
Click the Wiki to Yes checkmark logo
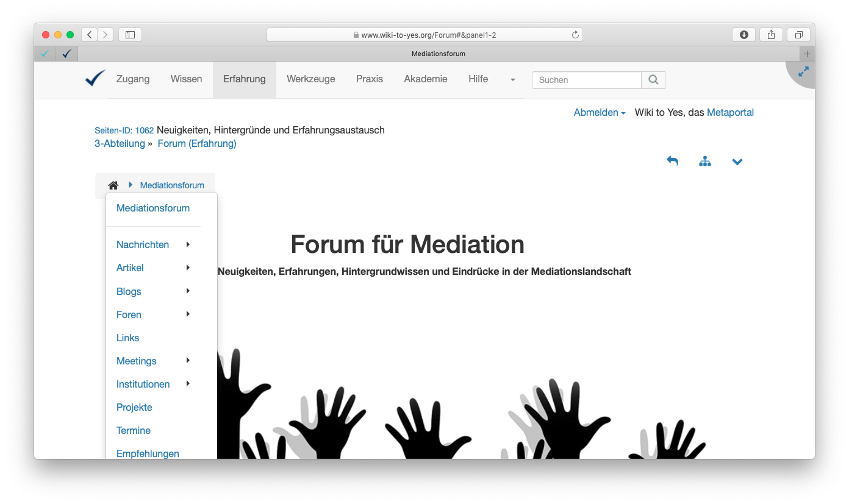(95, 79)
